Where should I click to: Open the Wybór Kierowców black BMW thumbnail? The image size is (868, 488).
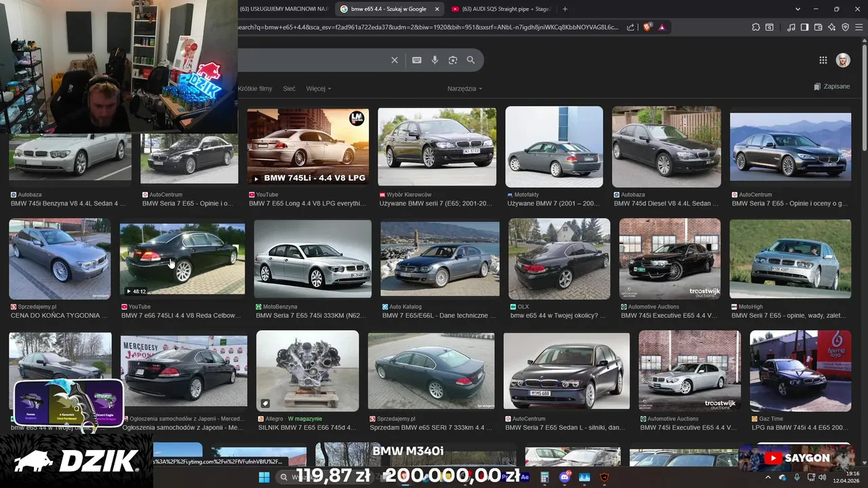437,146
